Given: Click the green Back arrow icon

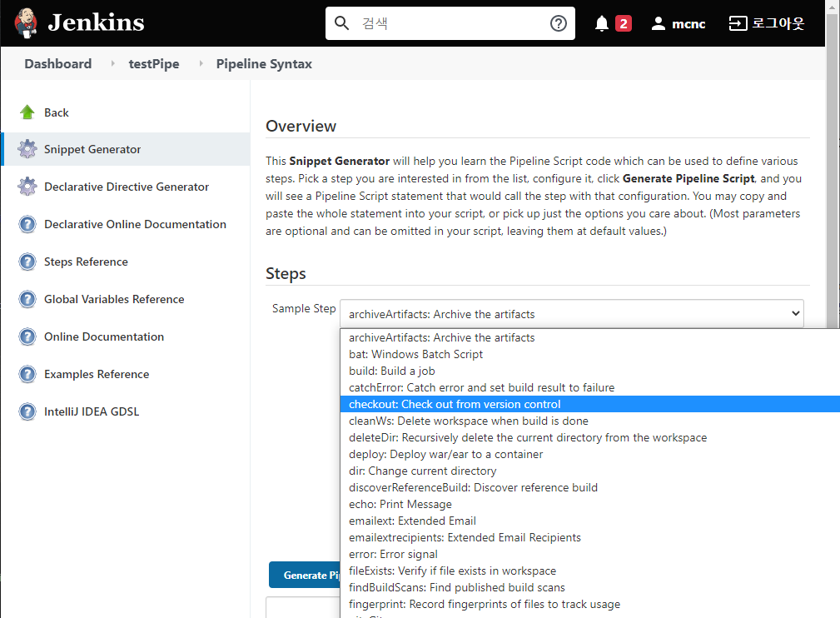Looking at the screenshot, I should (27, 112).
